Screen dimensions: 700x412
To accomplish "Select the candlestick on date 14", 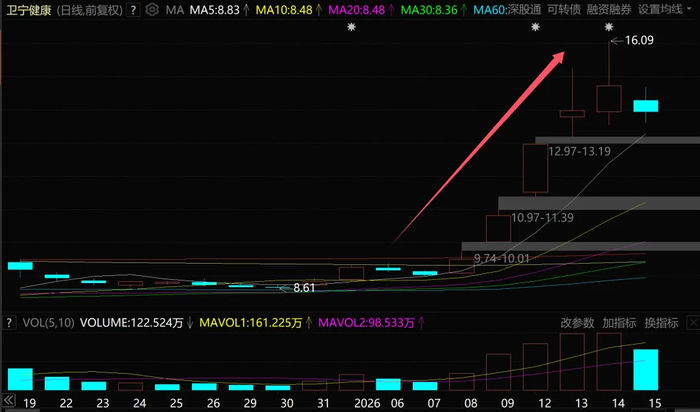I will (609, 98).
